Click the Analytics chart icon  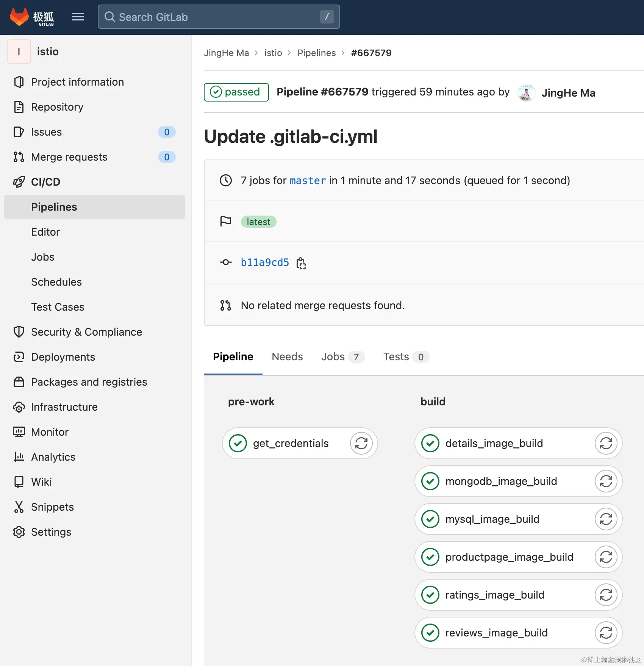click(19, 457)
